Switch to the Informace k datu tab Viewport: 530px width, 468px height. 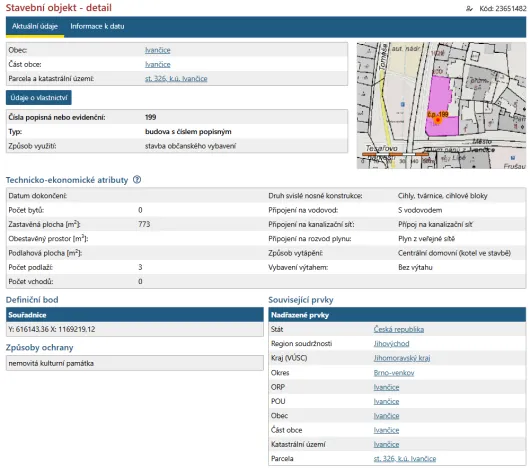coord(97,26)
